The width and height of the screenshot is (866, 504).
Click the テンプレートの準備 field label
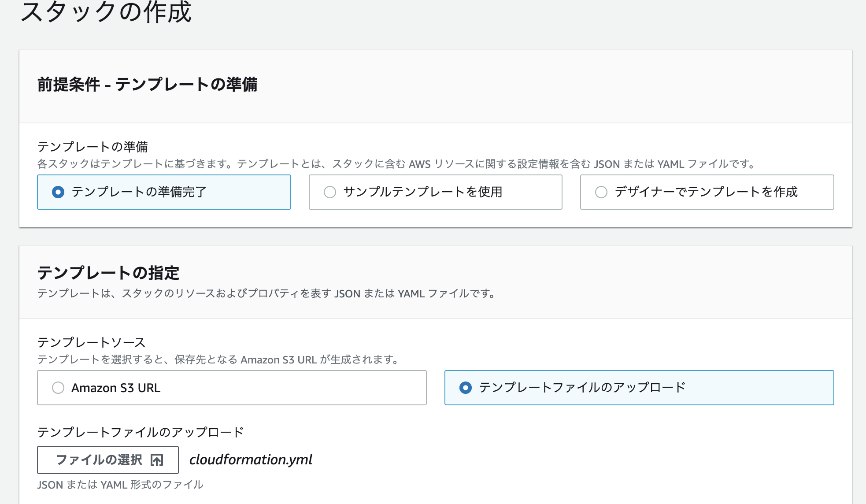point(93,147)
